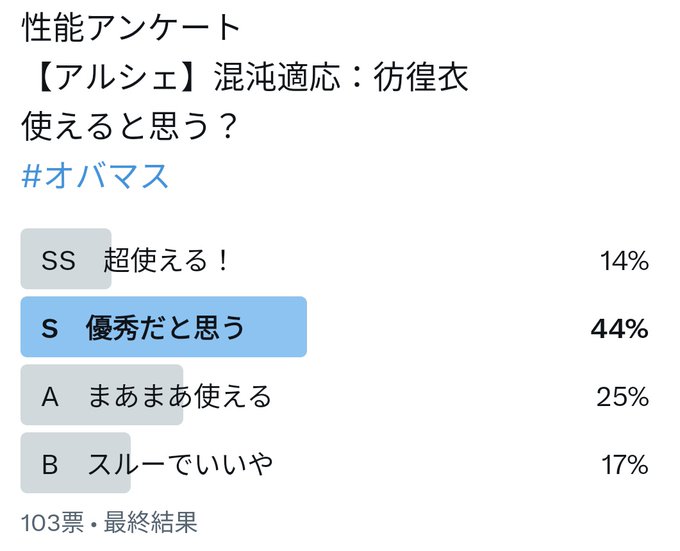Select the B スルーでいいや poll option

pyautogui.click(x=335, y=463)
